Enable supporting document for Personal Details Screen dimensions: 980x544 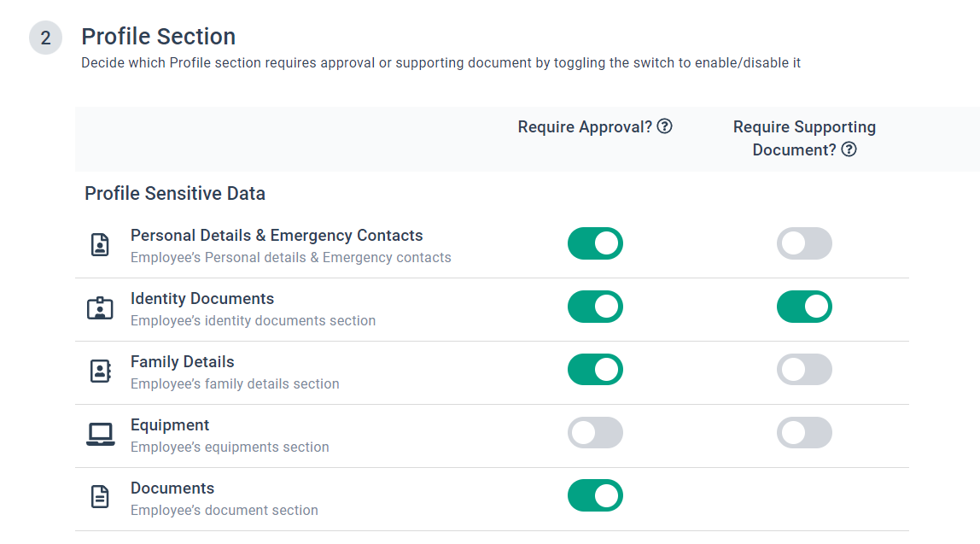point(804,243)
